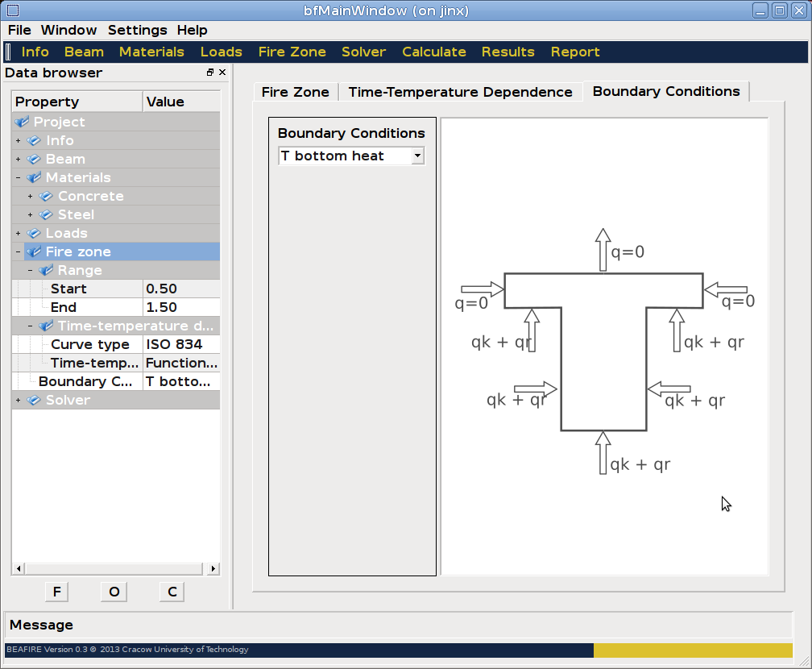Click the Solver node icon
812x669 pixels.
coord(34,401)
